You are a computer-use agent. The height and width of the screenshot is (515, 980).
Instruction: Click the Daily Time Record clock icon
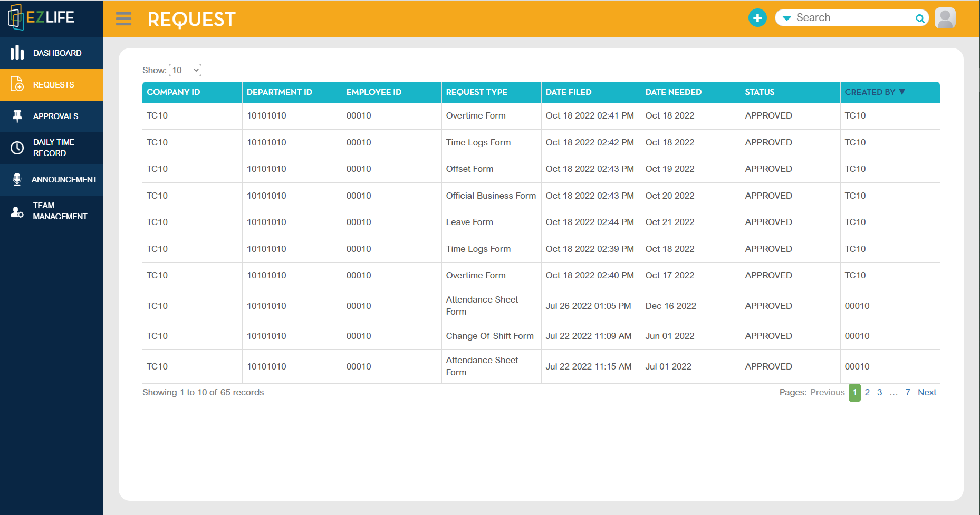pyautogui.click(x=17, y=148)
